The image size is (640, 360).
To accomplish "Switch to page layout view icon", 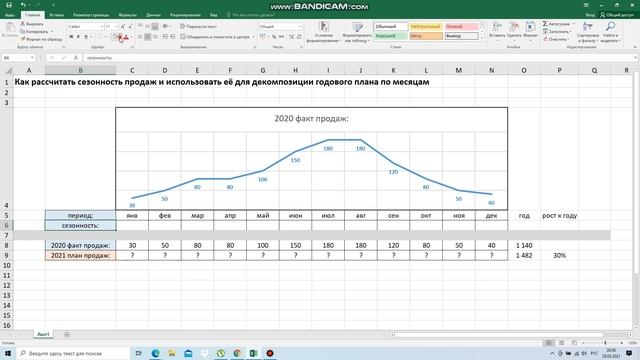I will point(562,343).
